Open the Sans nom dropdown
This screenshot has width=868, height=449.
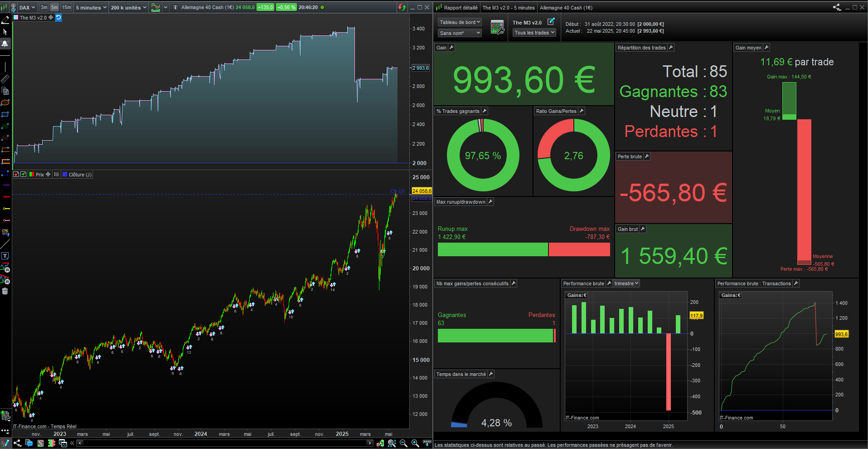click(x=460, y=33)
